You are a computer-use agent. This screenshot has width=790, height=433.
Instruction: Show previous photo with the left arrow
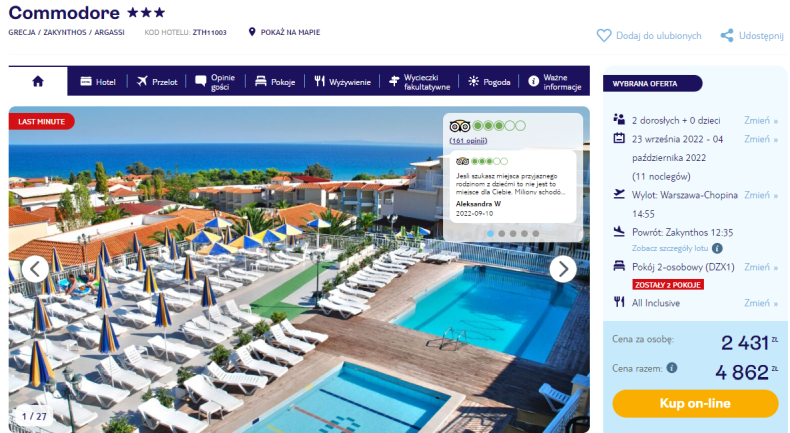(35, 269)
